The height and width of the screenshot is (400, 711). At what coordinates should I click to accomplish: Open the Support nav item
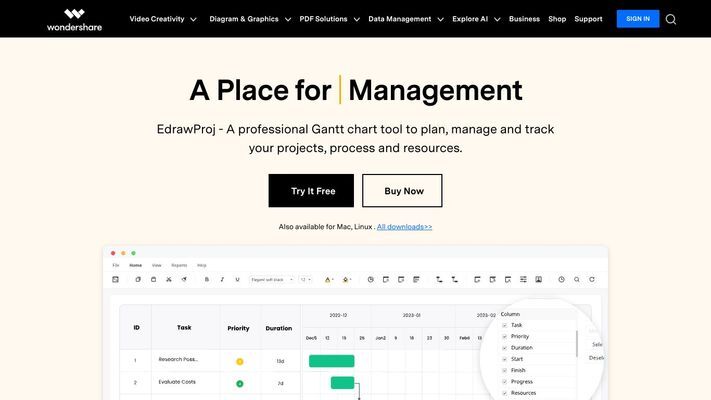point(588,19)
